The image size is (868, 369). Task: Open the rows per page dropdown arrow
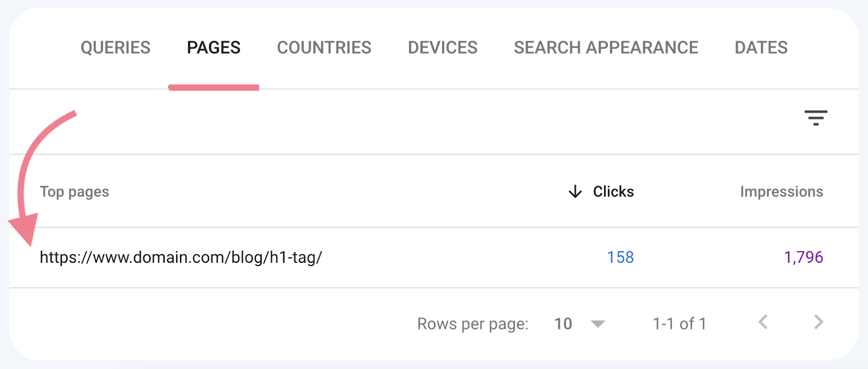click(597, 323)
